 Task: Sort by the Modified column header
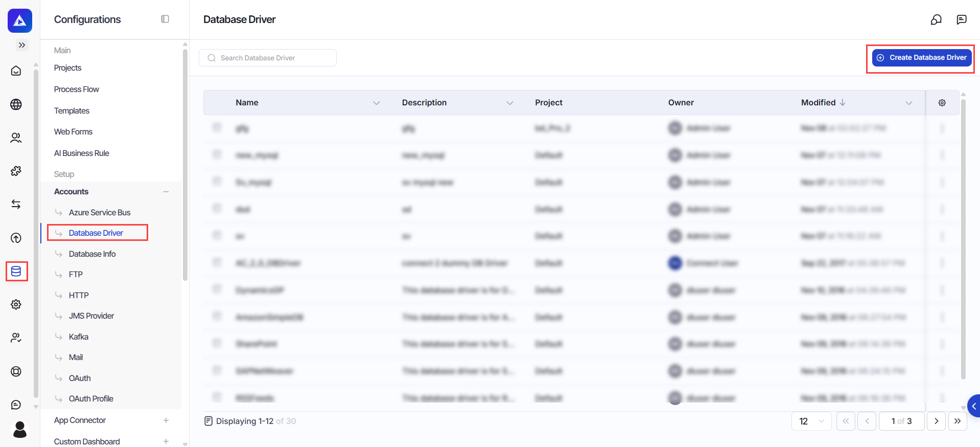point(823,103)
